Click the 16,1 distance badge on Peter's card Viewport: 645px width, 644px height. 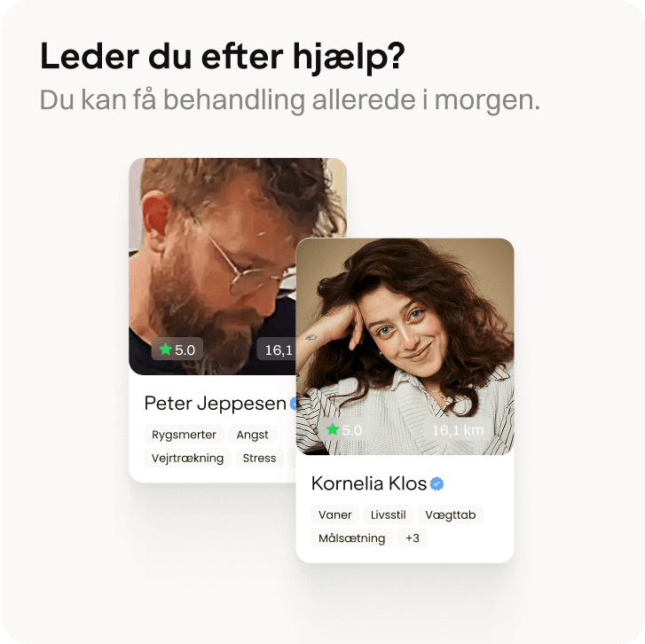click(277, 349)
